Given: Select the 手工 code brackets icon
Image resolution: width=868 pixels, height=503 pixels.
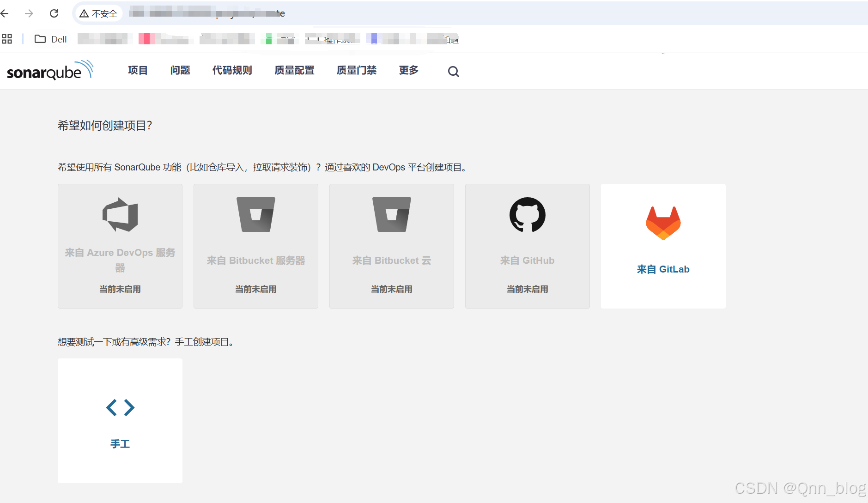Looking at the screenshot, I should pos(120,407).
